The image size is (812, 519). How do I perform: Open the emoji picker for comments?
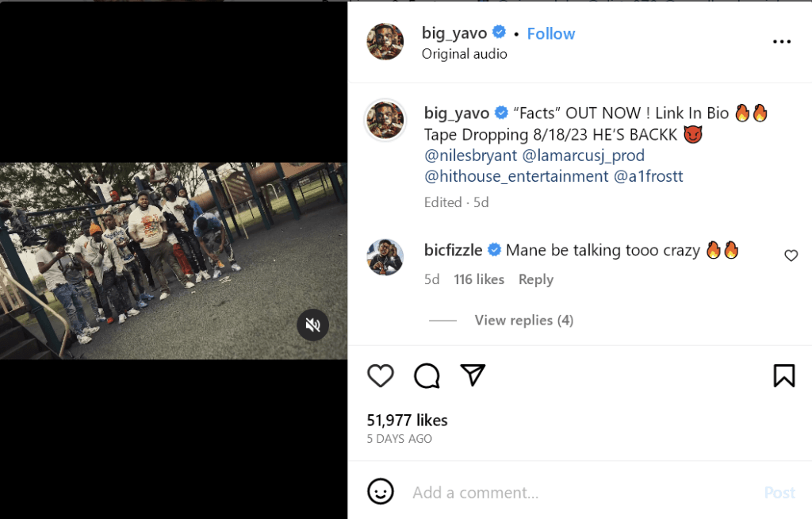(381, 492)
